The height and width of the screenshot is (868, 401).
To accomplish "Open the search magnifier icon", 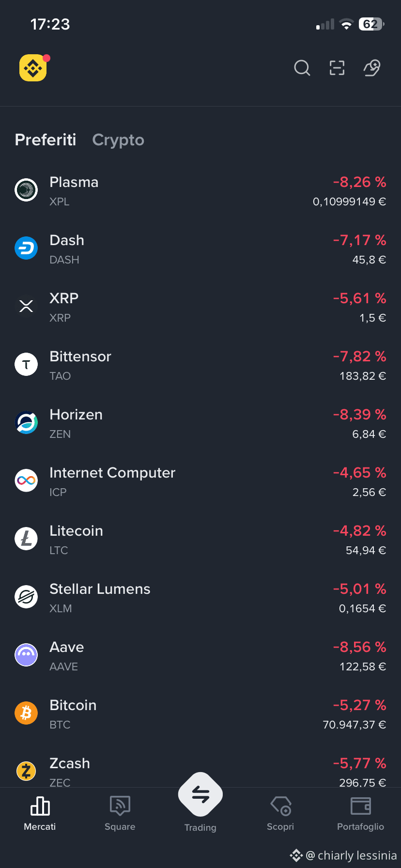I will tap(302, 68).
